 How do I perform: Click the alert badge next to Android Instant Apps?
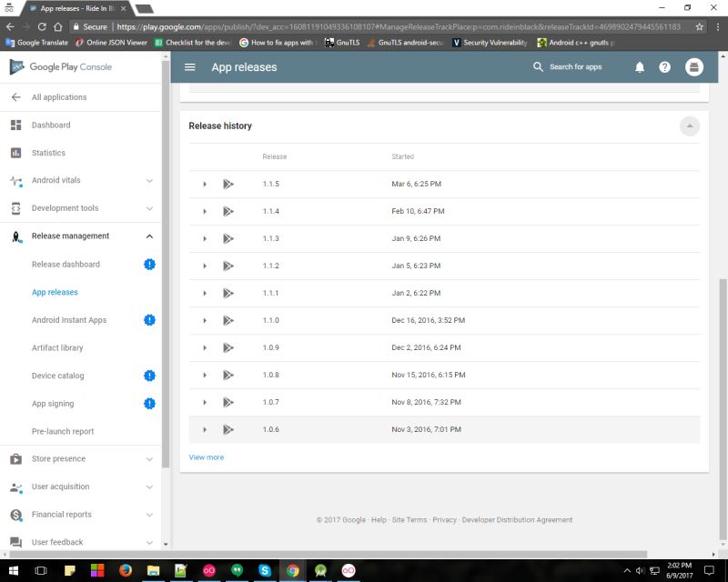(x=149, y=320)
